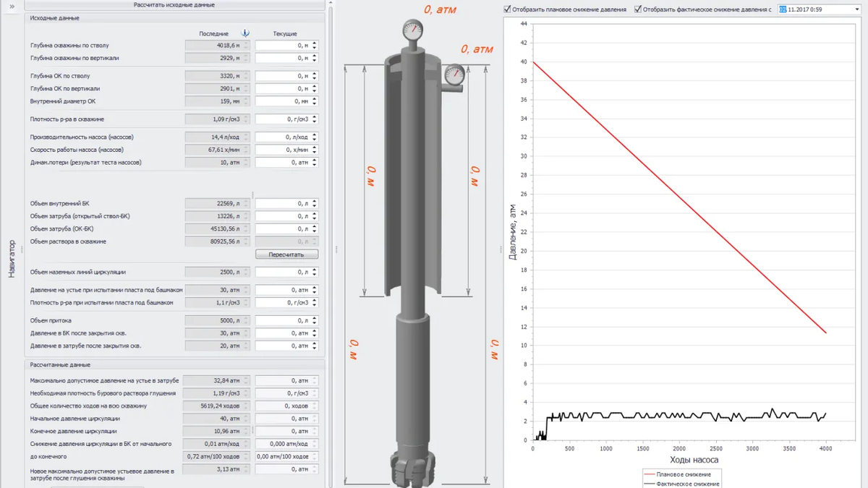Image resolution: width=868 pixels, height=488 pixels.
Task: Click the stepper arrows for Динам.потери current value
Action: pyautogui.click(x=315, y=163)
